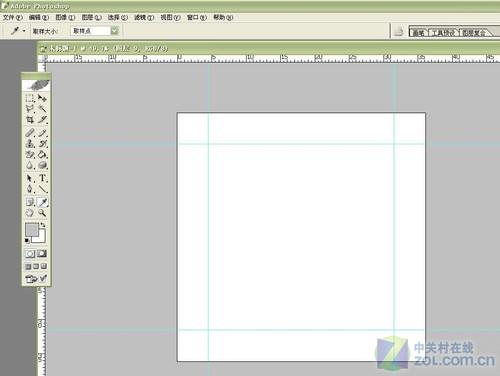The width and height of the screenshot is (500, 376).
Task: Switch to Standard editing mode
Action: point(30,254)
